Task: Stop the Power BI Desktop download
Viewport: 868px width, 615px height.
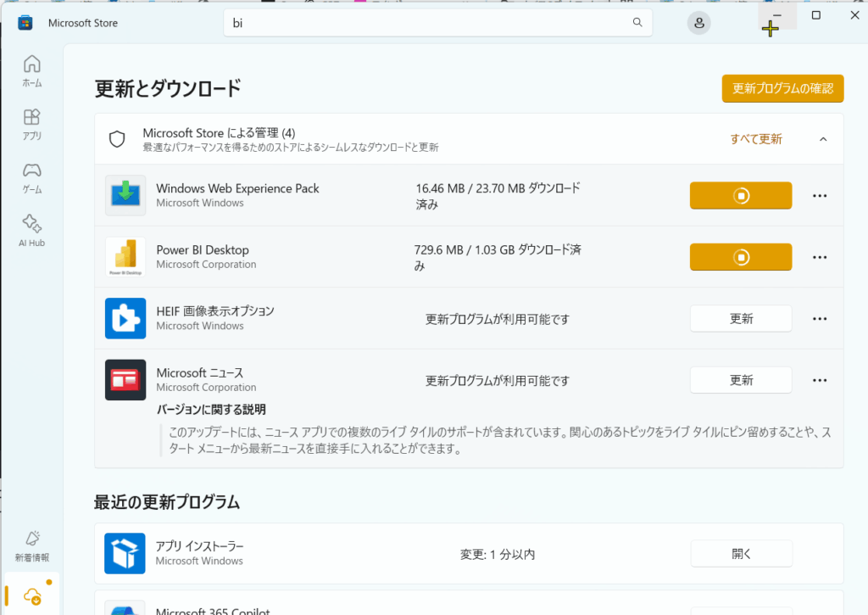Action: pos(741,257)
